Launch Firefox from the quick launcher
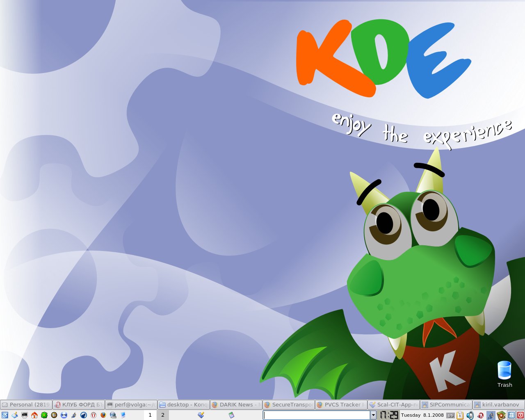This screenshot has width=525, height=420. (x=103, y=415)
